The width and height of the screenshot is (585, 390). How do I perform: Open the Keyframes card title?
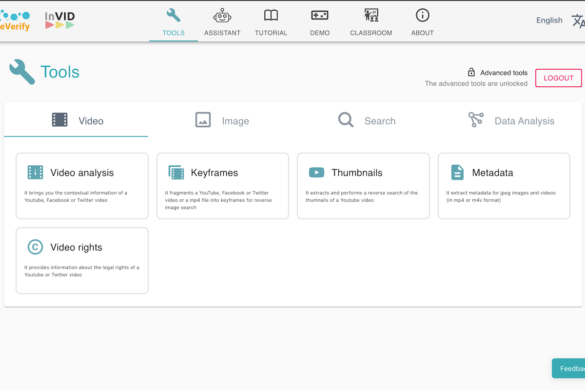[214, 173]
